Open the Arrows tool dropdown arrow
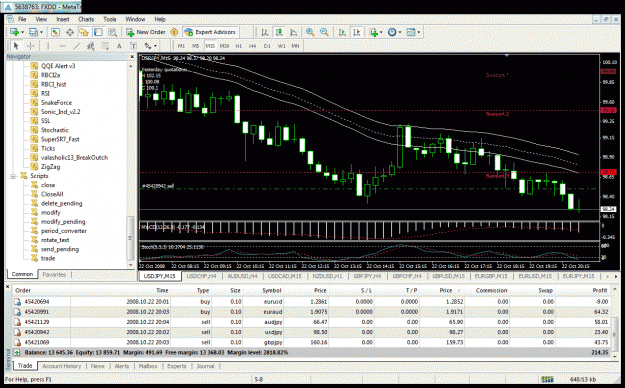Screen dimensions: 625x388 pos(155,46)
